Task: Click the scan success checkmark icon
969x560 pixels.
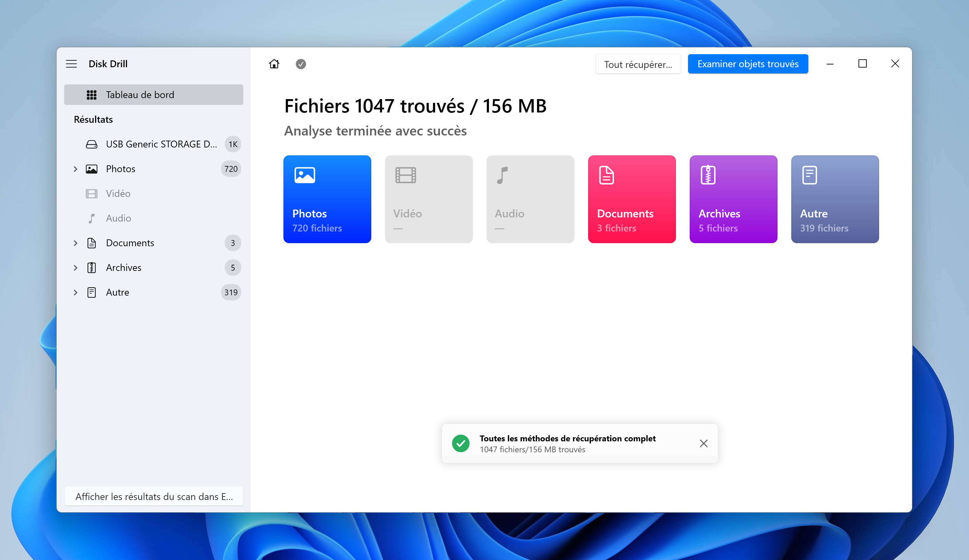Action: click(x=300, y=64)
